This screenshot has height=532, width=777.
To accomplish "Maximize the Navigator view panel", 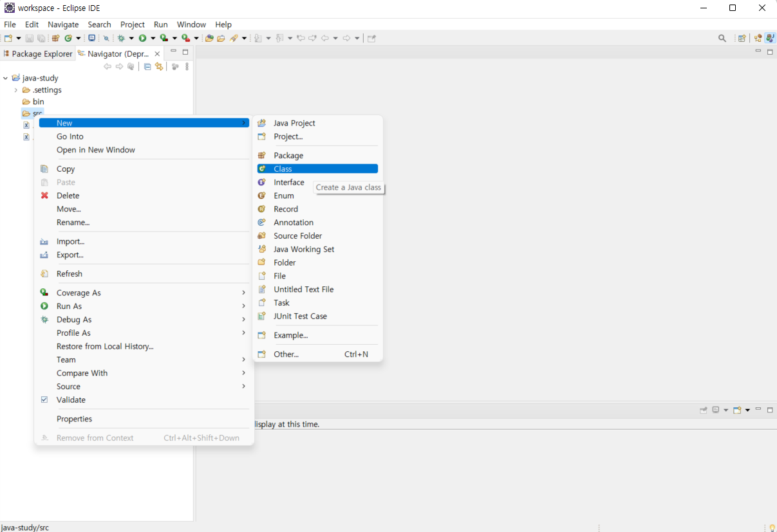I will (x=185, y=52).
